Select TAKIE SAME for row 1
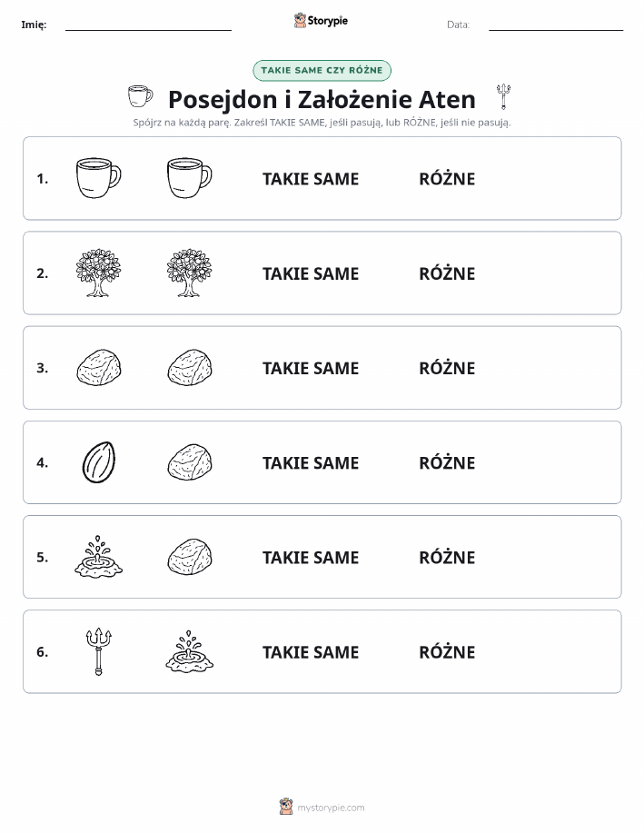The width and height of the screenshot is (644, 833). [311, 179]
